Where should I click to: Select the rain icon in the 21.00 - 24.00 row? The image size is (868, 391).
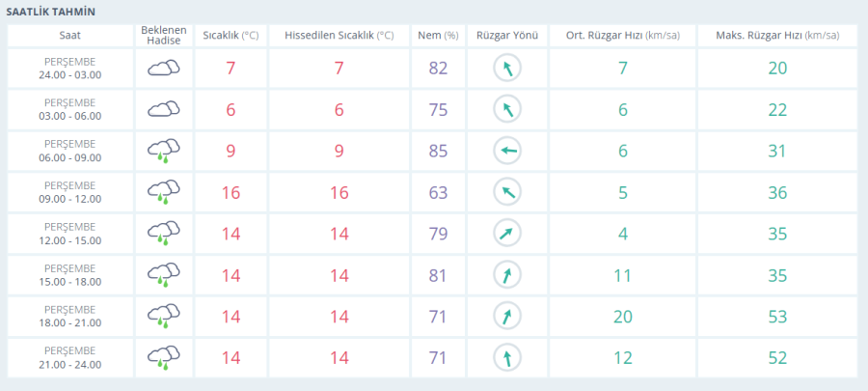164,359
